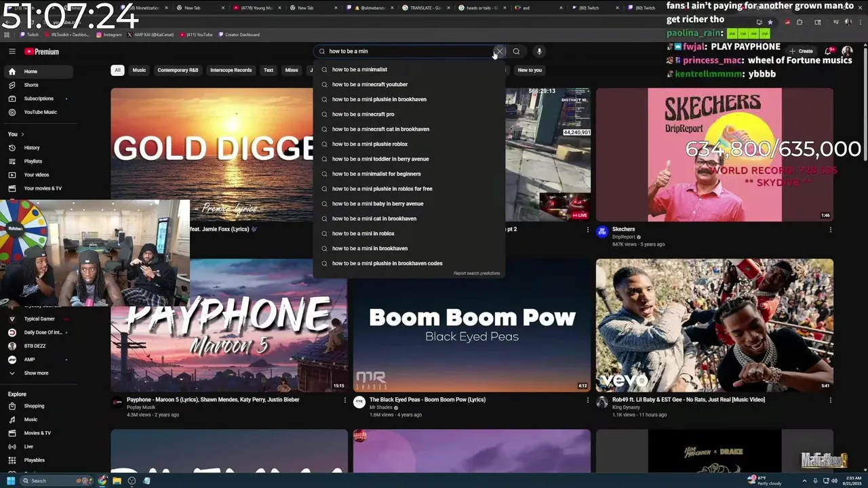Open more options for Boom Boom Pow video
This screenshot has width=868, height=488.
(x=587, y=400)
